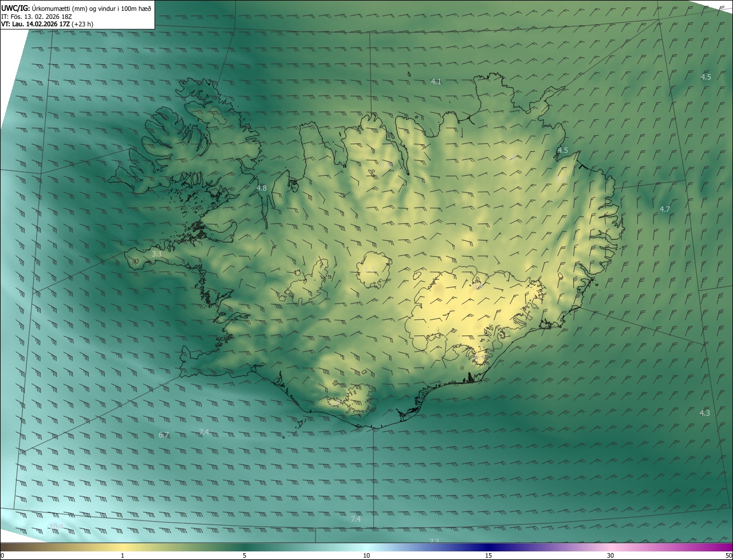Click the '10.4' value in the southwest corner

56,526
